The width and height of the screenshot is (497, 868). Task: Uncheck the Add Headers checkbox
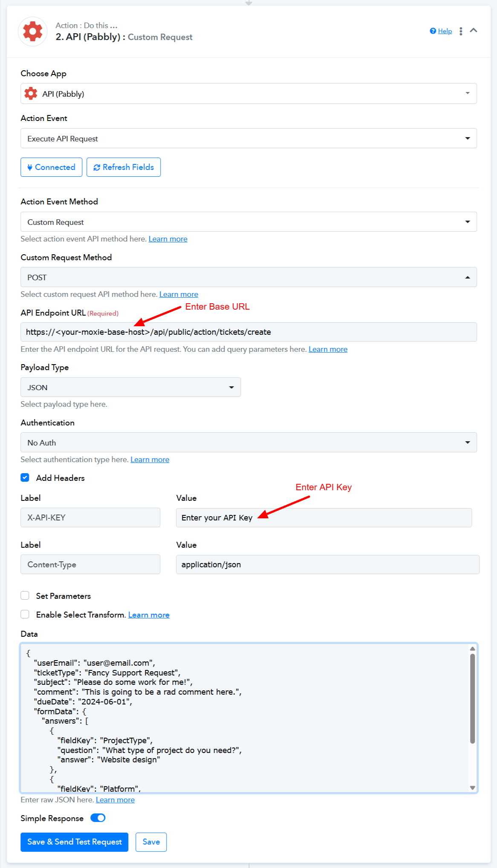pyautogui.click(x=25, y=477)
